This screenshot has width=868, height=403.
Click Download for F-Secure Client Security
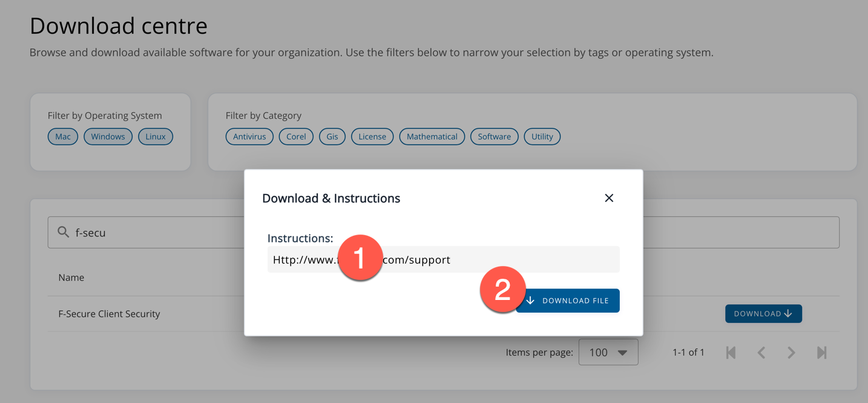[x=763, y=313]
